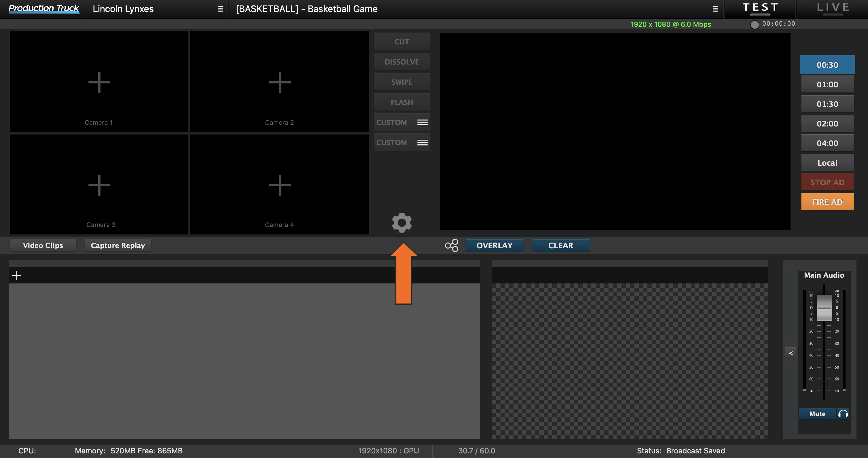Open the transition settings gear icon
868x458 pixels.
point(402,222)
